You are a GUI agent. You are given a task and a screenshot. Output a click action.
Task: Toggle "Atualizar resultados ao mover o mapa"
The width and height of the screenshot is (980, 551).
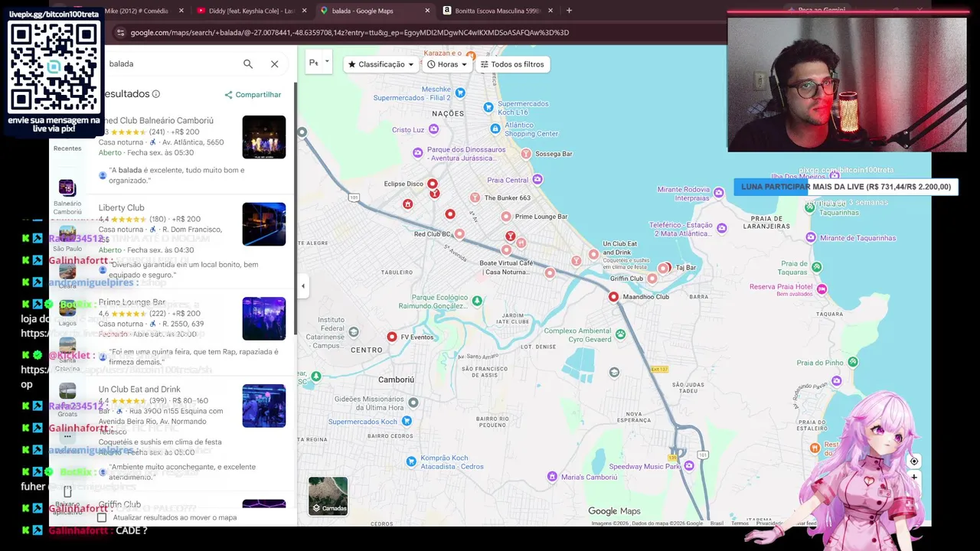click(x=102, y=517)
